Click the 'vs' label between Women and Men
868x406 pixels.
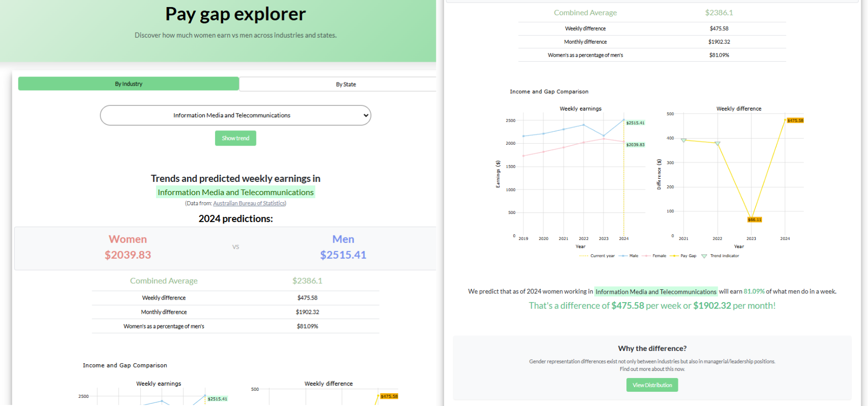(x=235, y=247)
